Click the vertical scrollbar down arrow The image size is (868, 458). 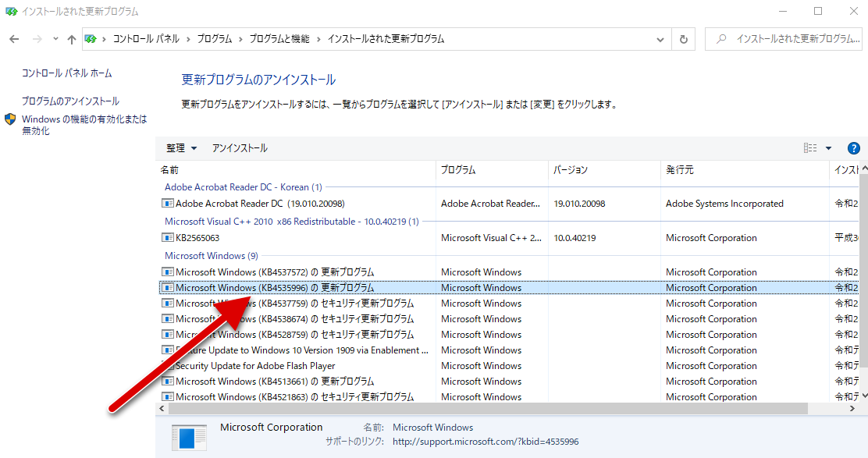[864, 396]
